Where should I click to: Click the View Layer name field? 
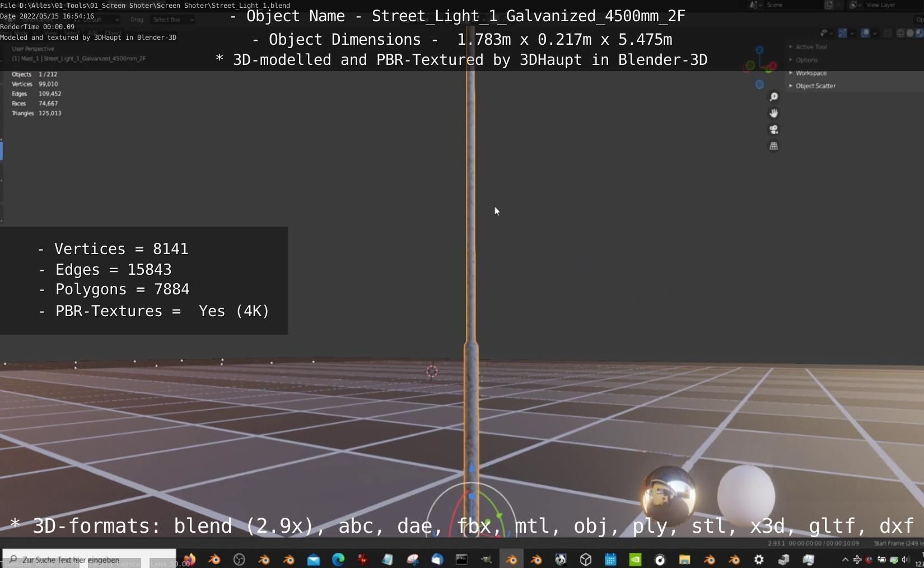pos(894,5)
